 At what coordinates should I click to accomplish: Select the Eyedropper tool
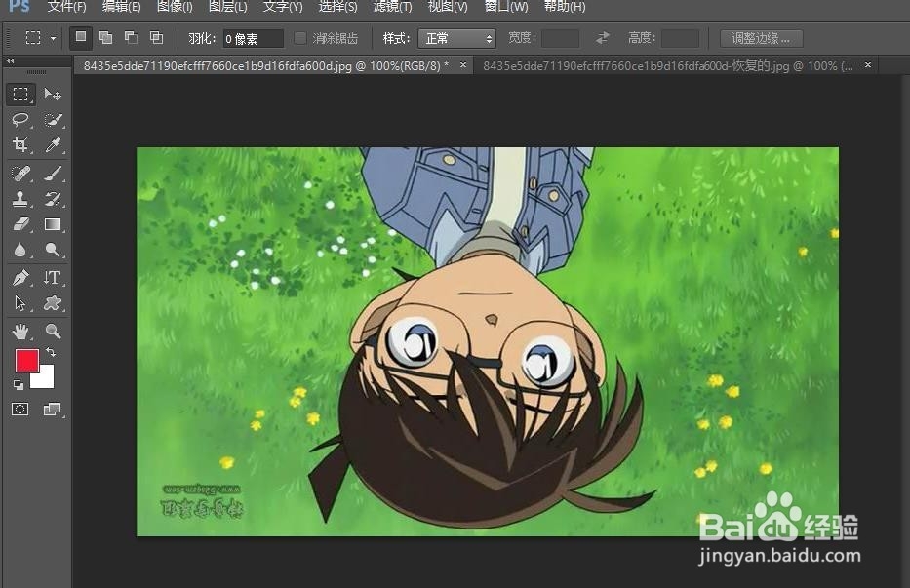(x=53, y=144)
